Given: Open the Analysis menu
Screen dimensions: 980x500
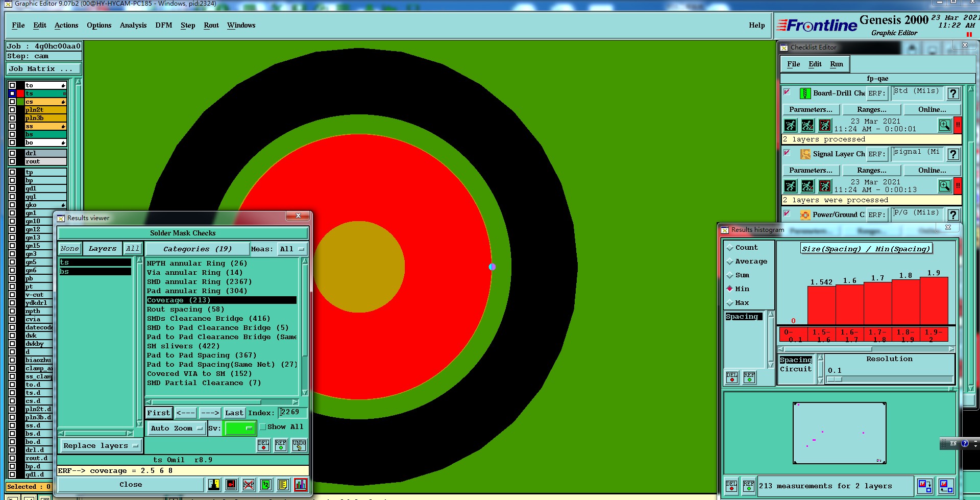Looking at the screenshot, I should [x=133, y=26].
